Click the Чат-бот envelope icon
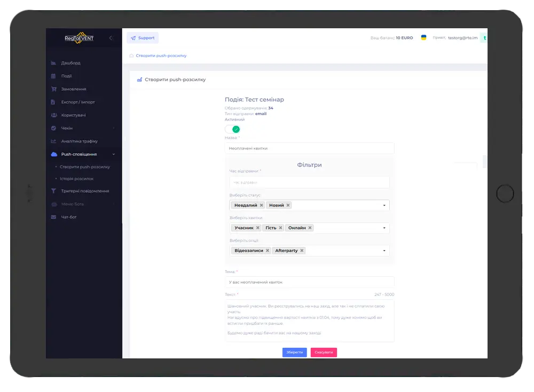This screenshot has height=392, width=534. [x=53, y=217]
